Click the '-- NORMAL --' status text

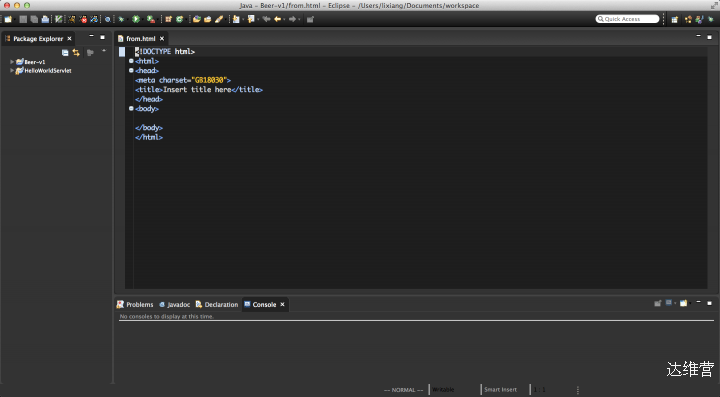pyautogui.click(x=404, y=390)
